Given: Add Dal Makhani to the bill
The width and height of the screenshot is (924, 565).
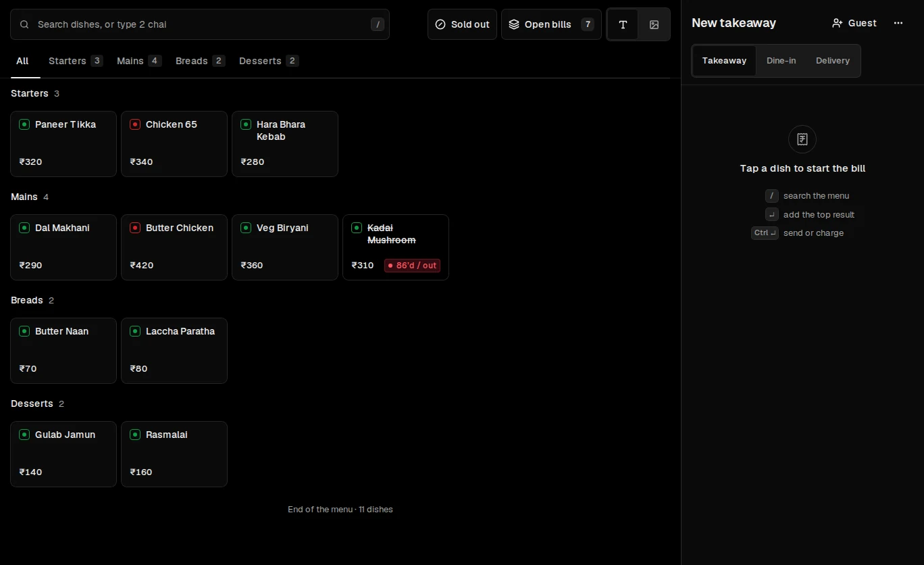Looking at the screenshot, I should click(63, 247).
